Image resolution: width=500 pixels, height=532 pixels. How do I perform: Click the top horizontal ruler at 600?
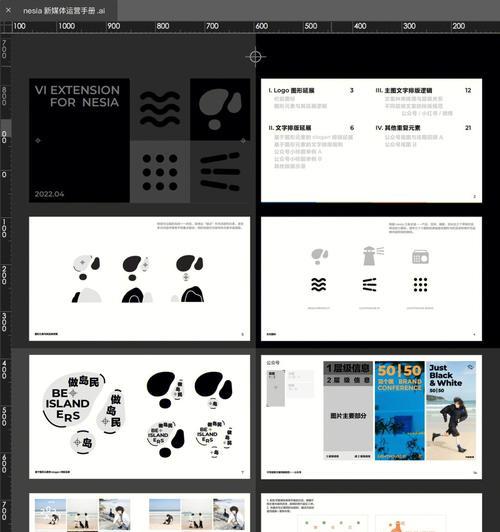coord(262,26)
